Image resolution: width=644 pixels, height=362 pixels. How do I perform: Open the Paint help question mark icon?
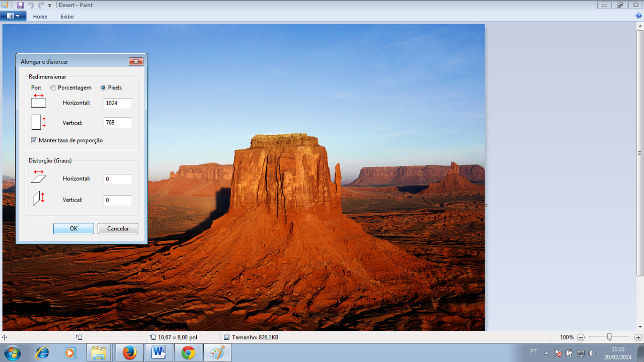click(x=639, y=16)
